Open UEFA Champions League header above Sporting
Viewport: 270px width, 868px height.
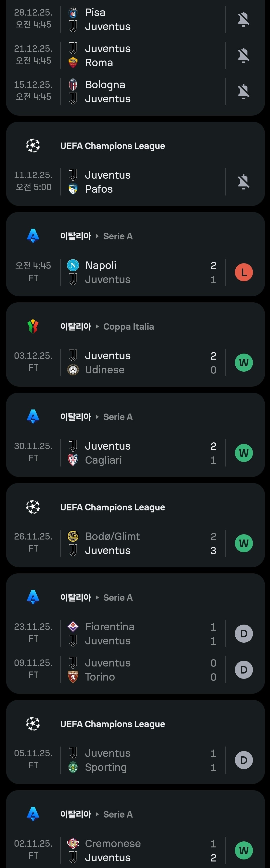click(112, 724)
